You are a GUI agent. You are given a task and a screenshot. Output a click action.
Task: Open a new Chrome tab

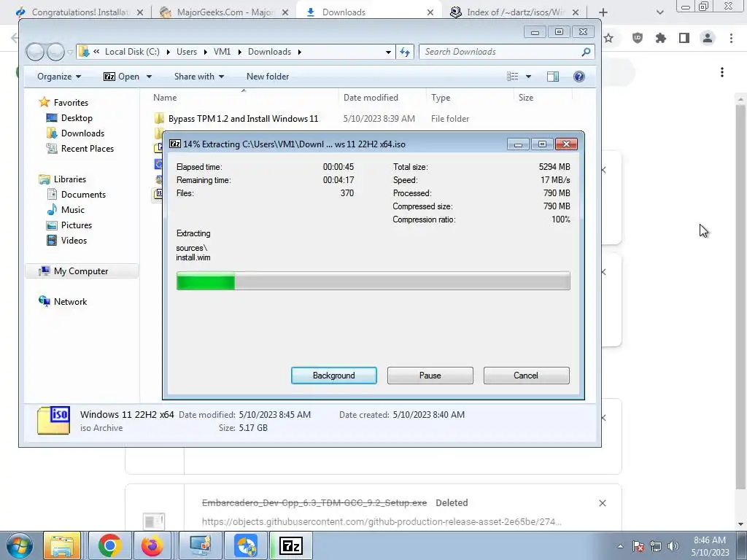[x=603, y=12]
